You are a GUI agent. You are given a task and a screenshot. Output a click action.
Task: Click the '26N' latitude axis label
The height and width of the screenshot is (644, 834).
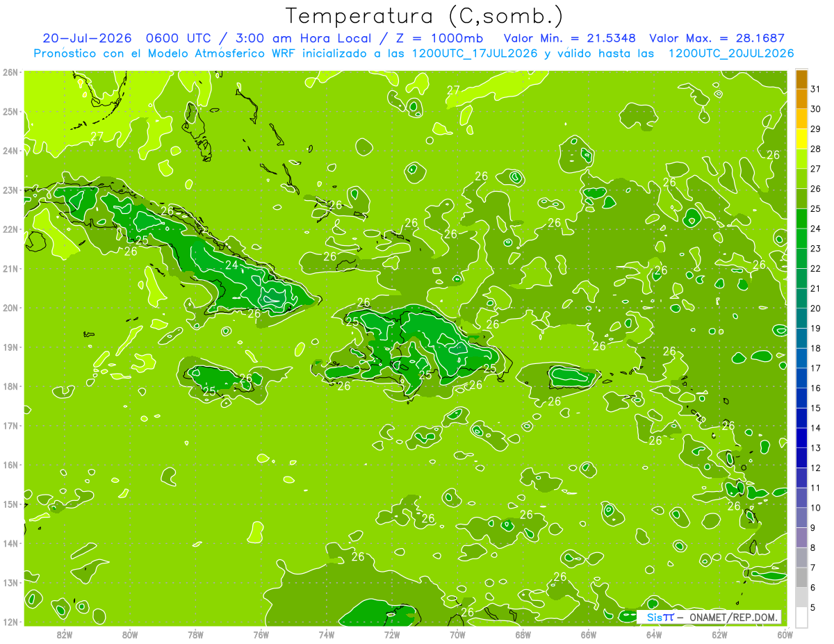click(11, 72)
